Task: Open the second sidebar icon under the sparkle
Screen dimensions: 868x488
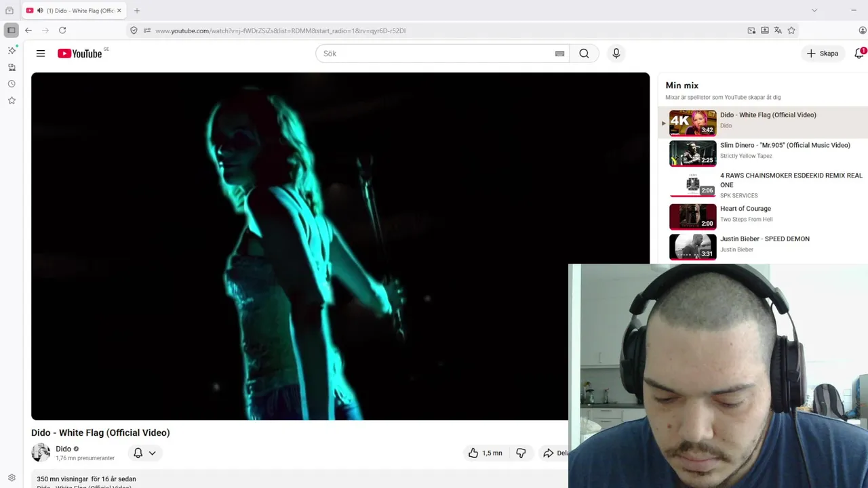Action: pyautogui.click(x=12, y=67)
